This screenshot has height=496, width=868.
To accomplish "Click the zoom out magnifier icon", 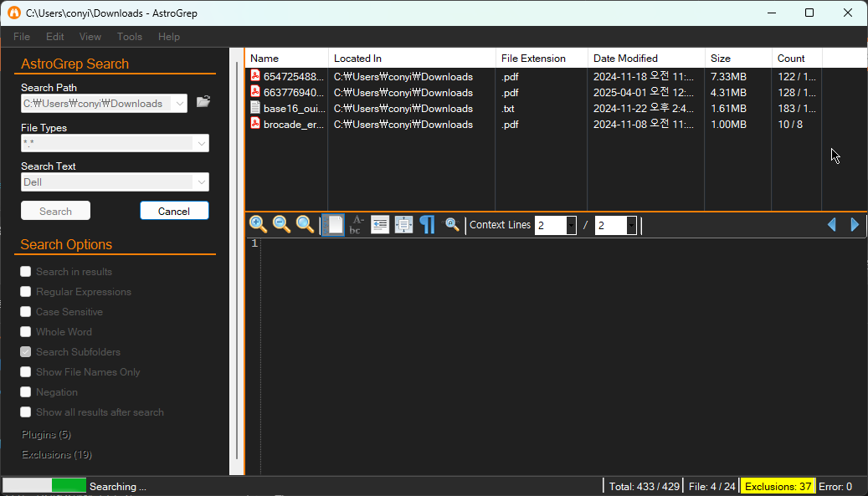I will (281, 224).
